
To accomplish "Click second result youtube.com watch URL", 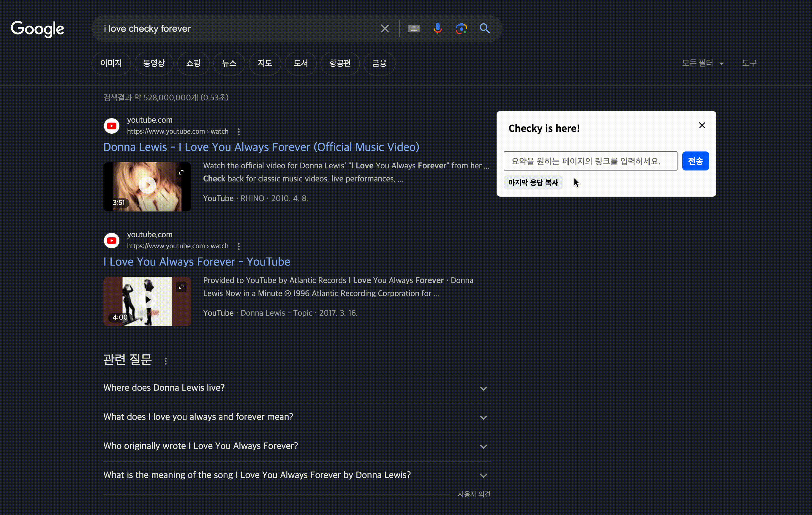I will pos(178,246).
